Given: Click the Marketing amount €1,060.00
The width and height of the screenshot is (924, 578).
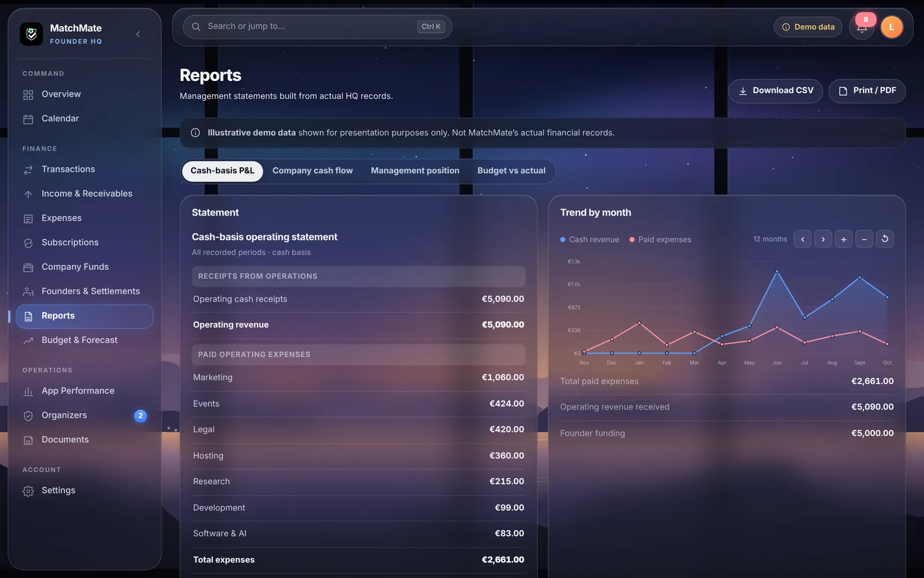Looking at the screenshot, I should coord(503,377).
